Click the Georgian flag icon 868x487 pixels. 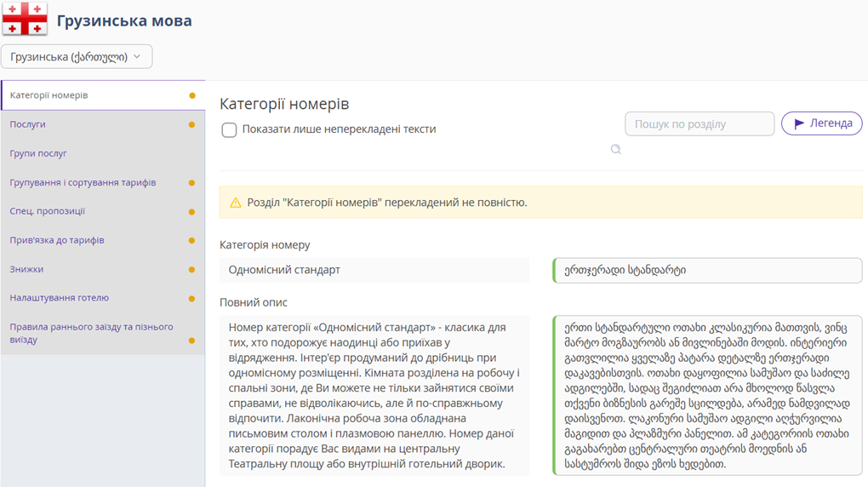25,18
